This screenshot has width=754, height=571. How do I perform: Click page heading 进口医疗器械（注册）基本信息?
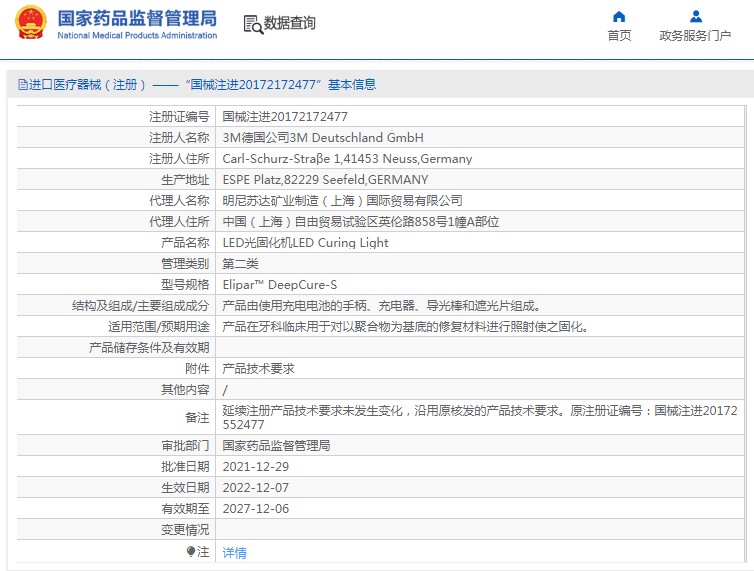[x=197, y=85]
